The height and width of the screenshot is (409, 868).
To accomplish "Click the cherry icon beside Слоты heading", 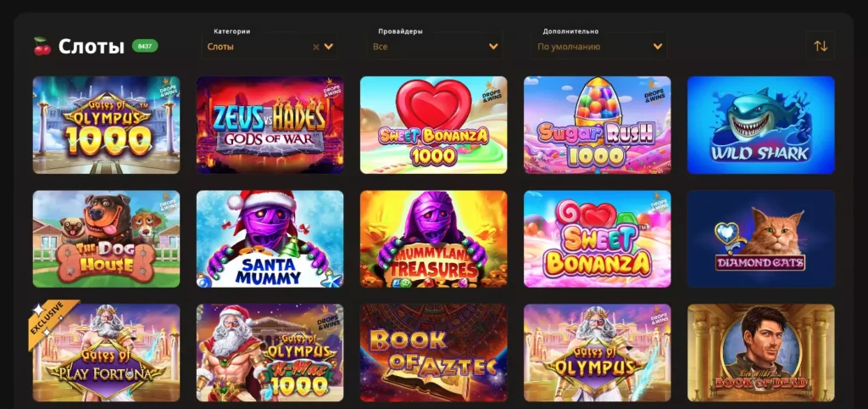I will (42, 46).
